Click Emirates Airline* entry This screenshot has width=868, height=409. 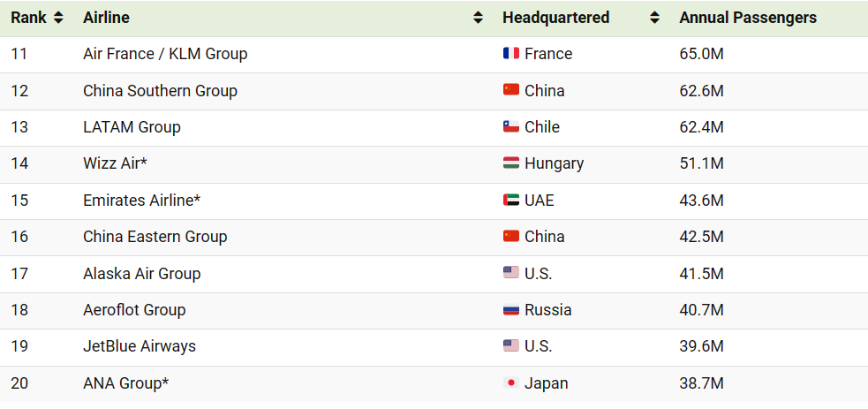click(x=141, y=200)
